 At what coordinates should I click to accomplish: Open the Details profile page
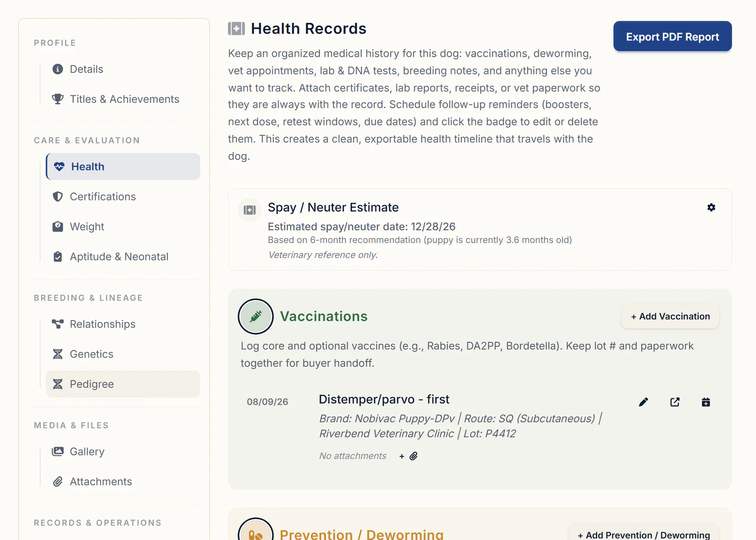pos(123,69)
